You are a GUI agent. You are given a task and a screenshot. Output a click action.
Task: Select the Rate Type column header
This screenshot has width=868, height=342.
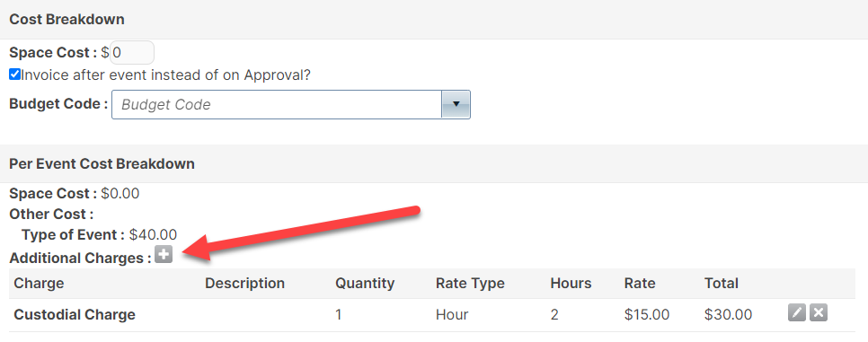470,284
